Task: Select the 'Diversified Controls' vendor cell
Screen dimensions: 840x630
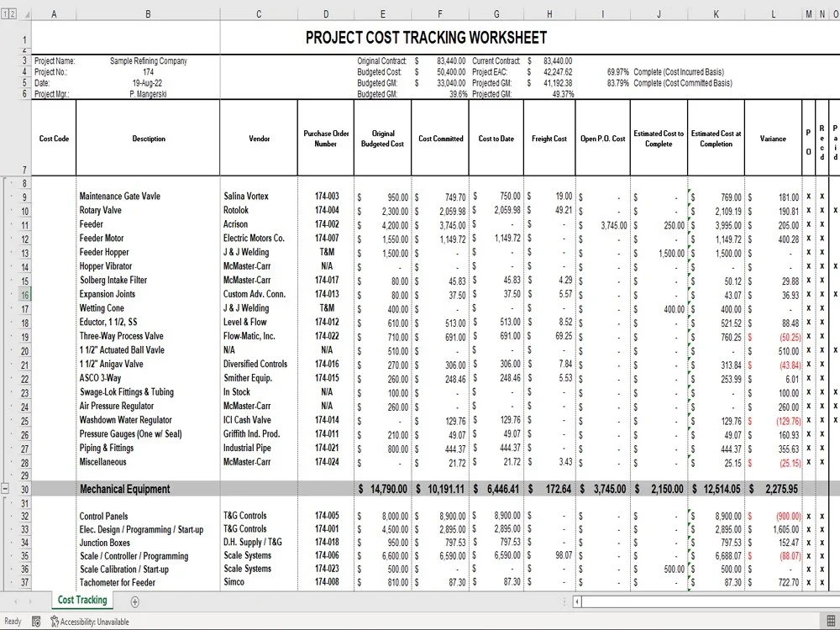Action: coord(259,364)
